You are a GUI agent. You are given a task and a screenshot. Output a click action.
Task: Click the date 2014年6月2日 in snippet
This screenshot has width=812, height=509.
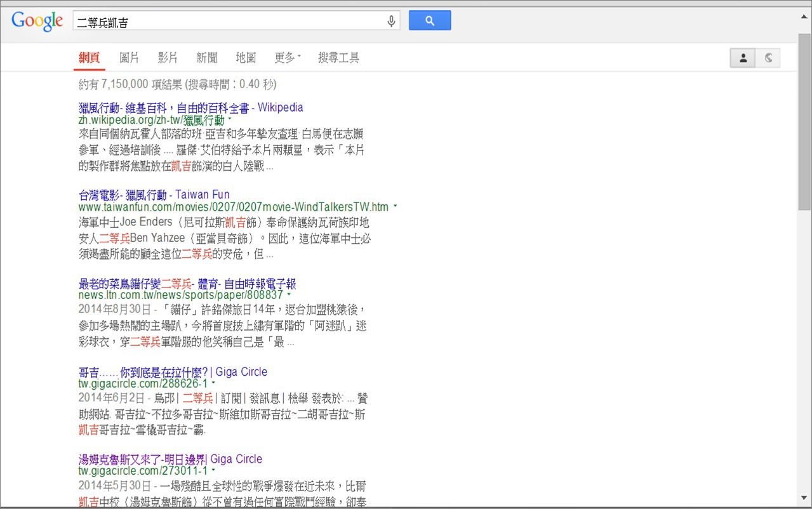pos(112,398)
